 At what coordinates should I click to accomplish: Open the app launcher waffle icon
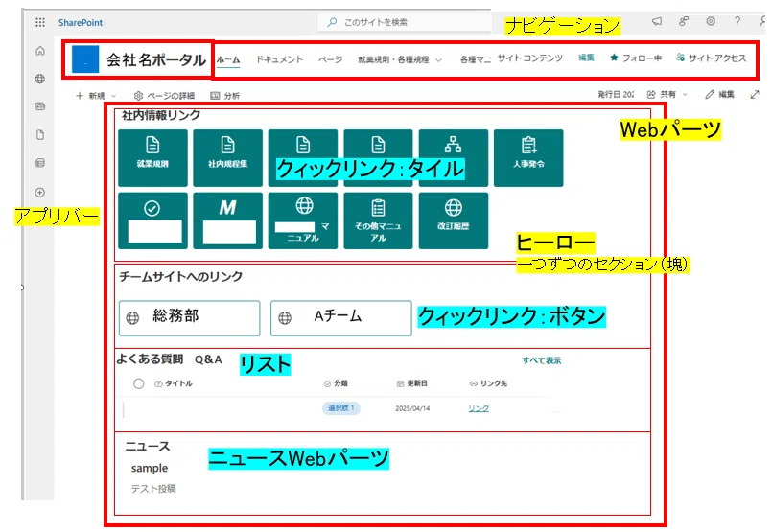tap(40, 22)
